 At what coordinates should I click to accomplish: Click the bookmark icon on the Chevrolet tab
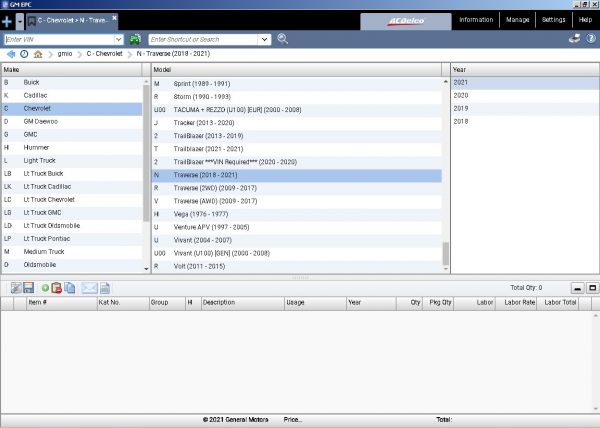[x=32, y=21]
